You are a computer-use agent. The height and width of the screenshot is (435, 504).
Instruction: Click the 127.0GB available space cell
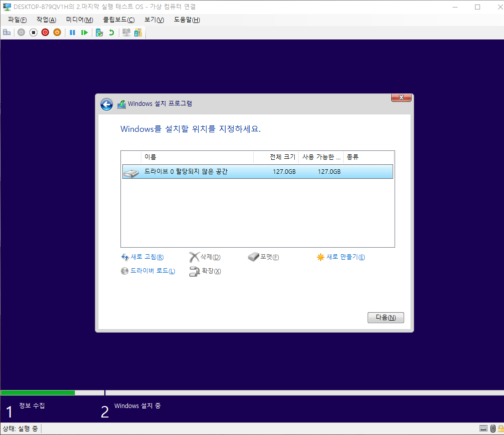pyautogui.click(x=329, y=172)
